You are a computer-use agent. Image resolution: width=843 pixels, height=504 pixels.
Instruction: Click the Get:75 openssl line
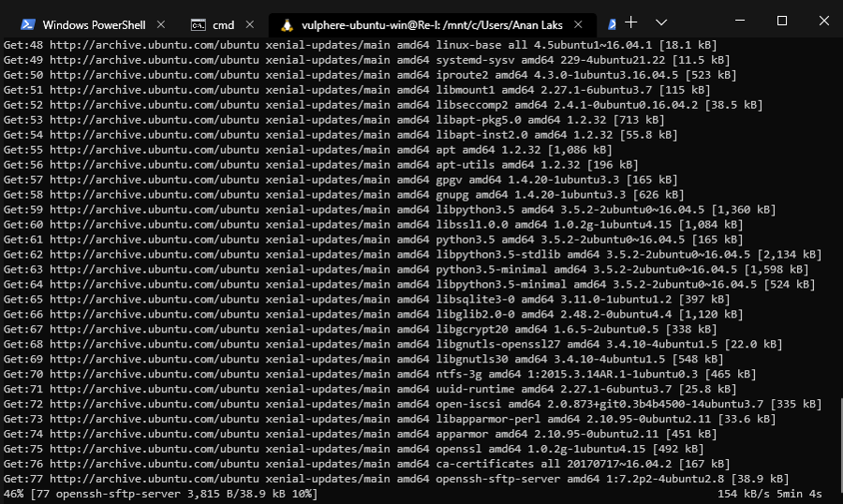(353, 449)
